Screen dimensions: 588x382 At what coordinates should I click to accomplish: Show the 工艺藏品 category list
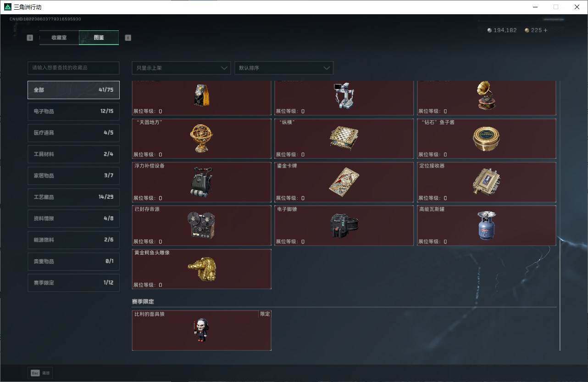coord(73,197)
